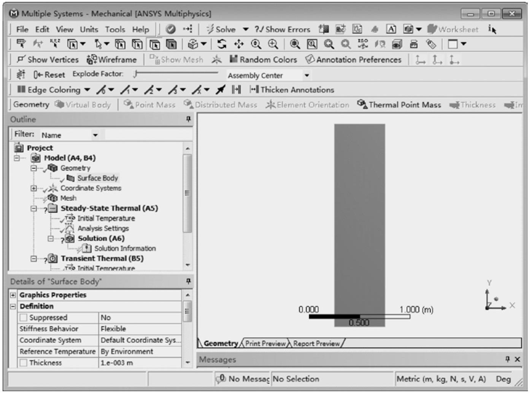The image size is (532, 395).
Task: Open the File menu
Action: [x=22, y=29]
